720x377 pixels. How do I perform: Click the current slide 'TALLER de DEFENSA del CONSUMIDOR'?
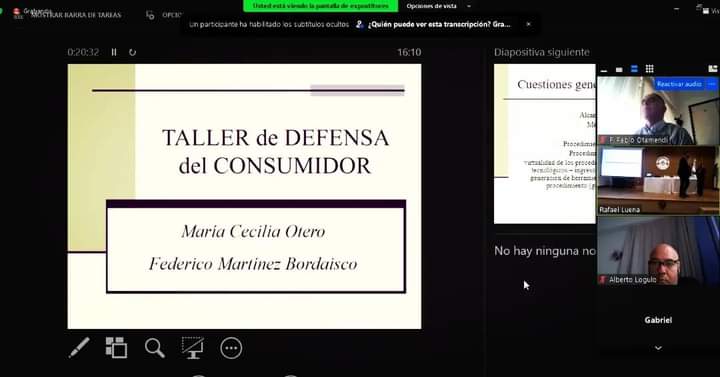pos(244,196)
